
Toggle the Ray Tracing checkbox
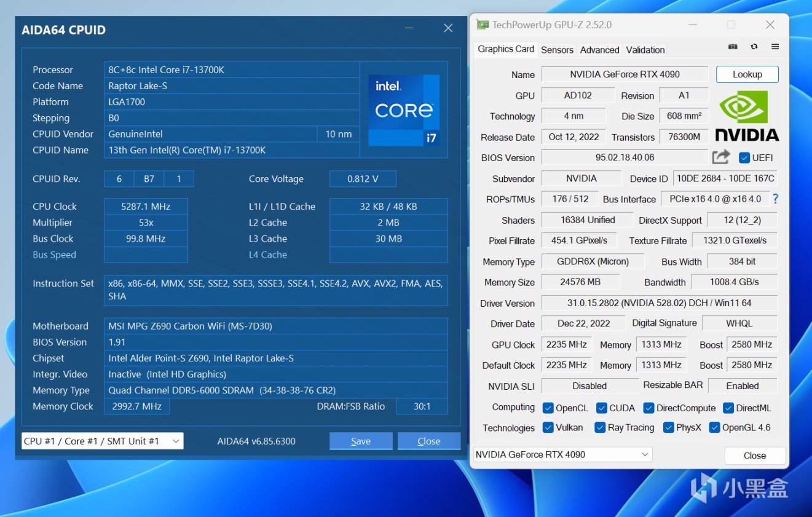600,428
